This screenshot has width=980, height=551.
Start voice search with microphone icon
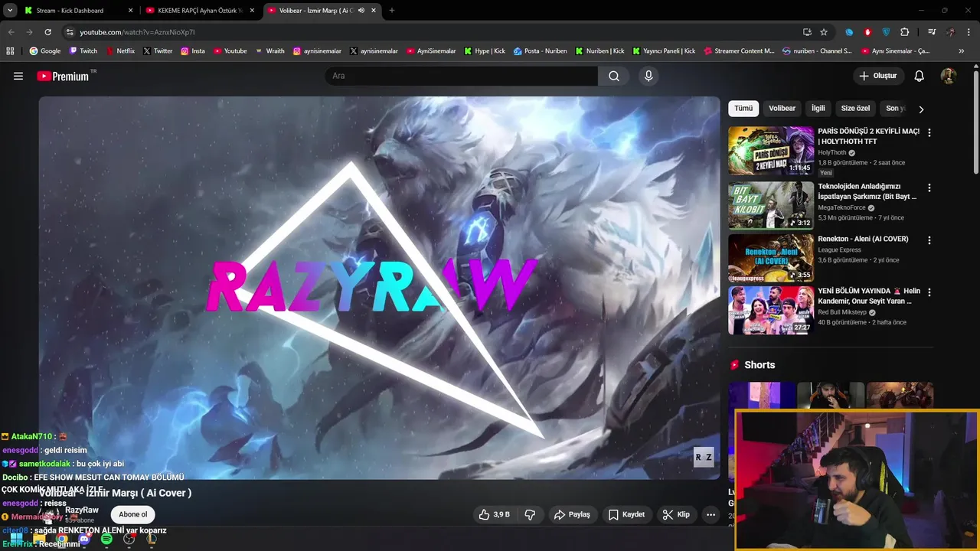pyautogui.click(x=648, y=76)
